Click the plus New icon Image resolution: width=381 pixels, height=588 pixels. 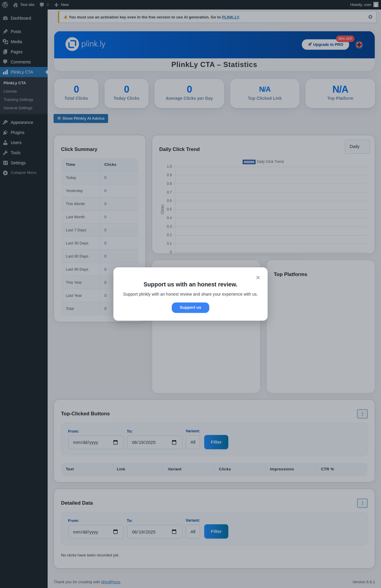pyautogui.click(x=56, y=5)
